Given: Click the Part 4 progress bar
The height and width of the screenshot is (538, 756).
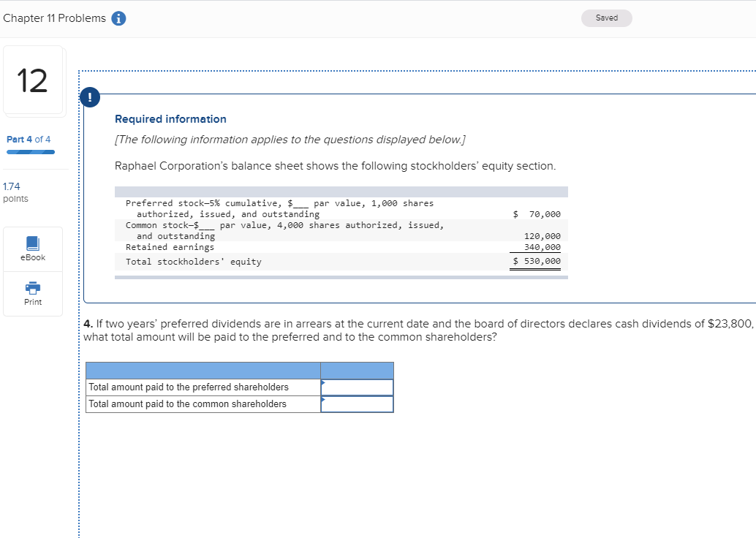Looking at the screenshot, I should click(31, 152).
